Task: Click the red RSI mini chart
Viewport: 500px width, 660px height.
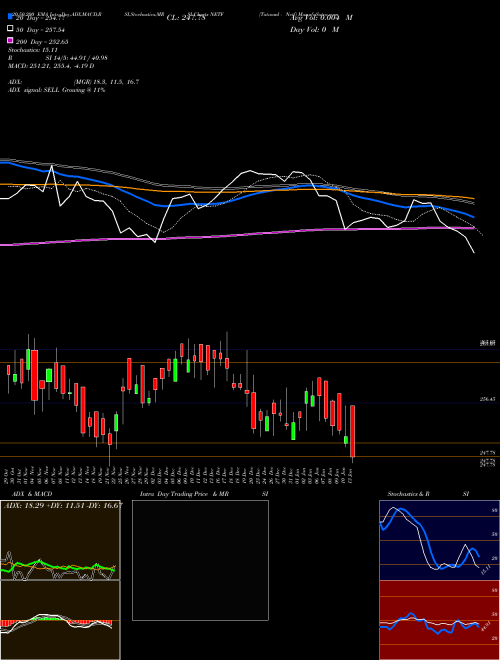Action: pyautogui.click(x=439, y=620)
